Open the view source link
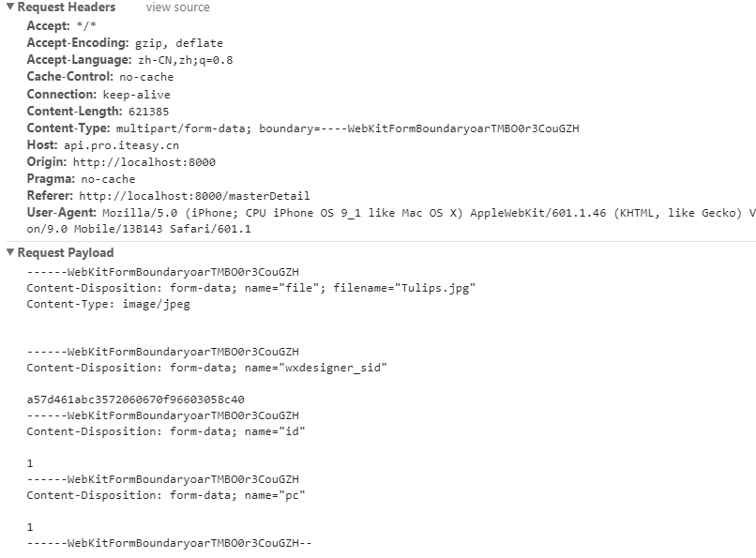756x558 pixels. point(178,8)
